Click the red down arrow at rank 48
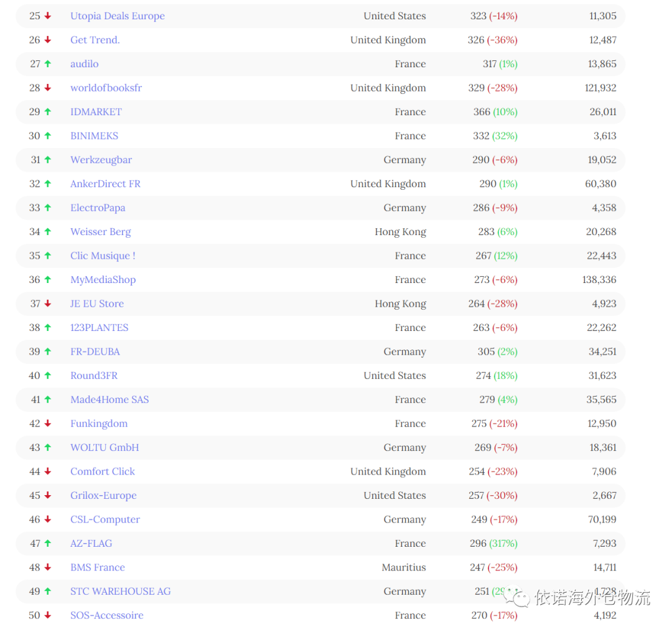Screen dimensions: 672x627 tap(47, 567)
